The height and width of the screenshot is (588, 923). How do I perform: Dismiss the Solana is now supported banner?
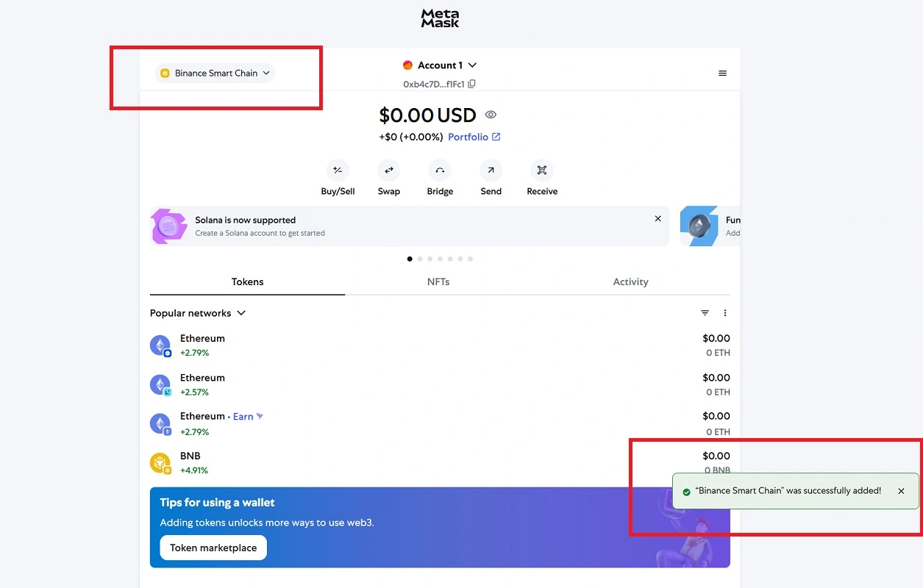point(658,219)
